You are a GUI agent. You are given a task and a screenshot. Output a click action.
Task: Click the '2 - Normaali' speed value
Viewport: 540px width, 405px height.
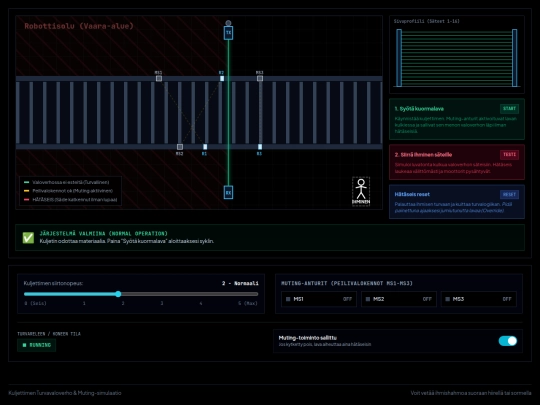pyautogui.click(x=240, y=283)
